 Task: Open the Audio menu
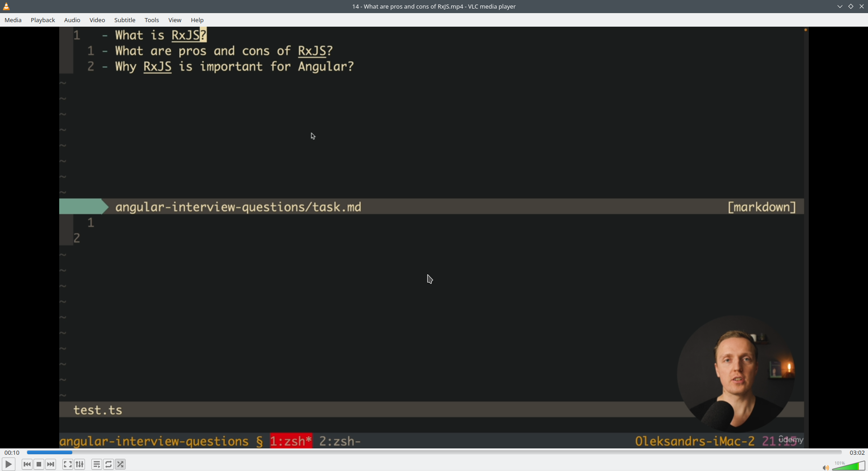(72, 20)
